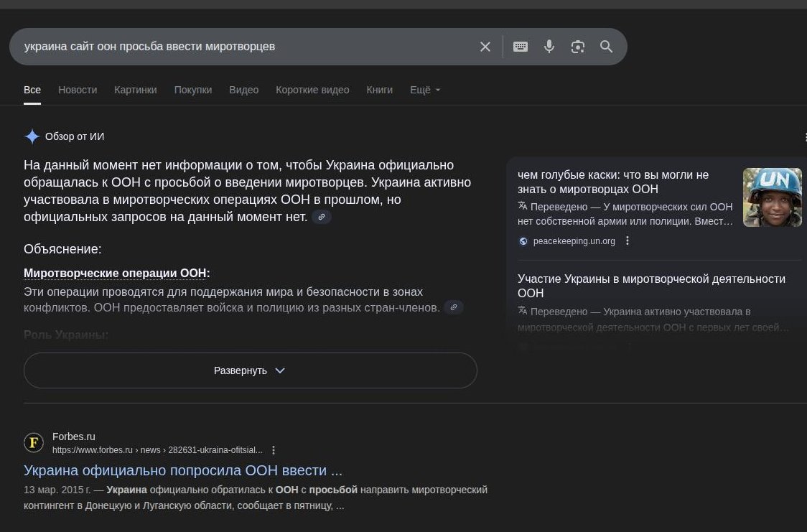Open the Короткие видео tab
This screenshot has width=807, height=532.
312,90
